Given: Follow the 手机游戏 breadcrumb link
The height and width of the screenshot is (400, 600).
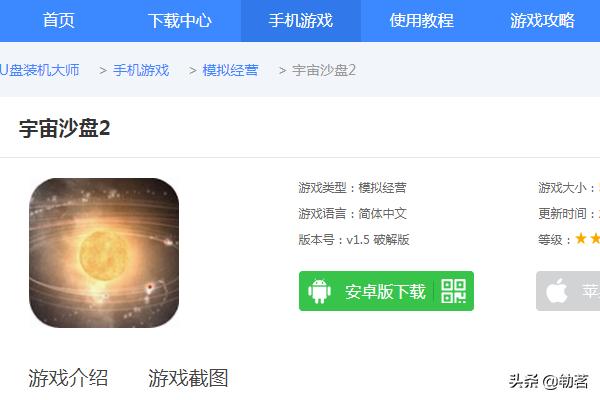Looking at the screenshot, I should click(x=141, y=70).
